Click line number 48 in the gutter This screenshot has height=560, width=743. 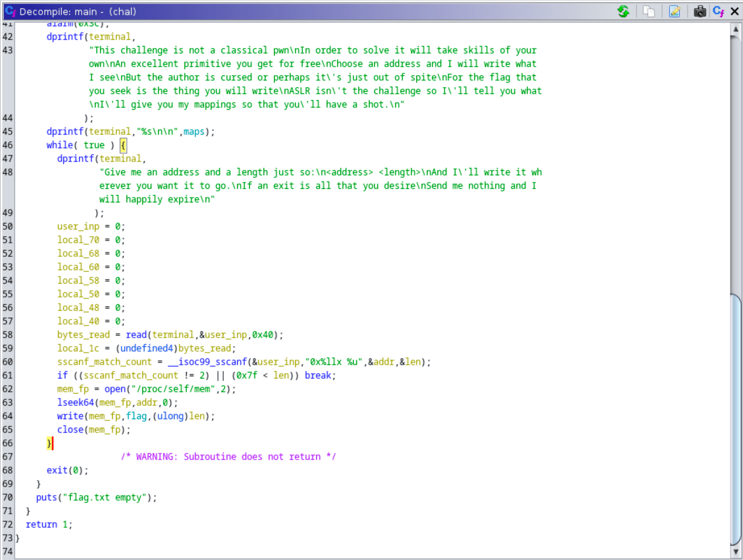pyautogui.click(x=8, y=172)
